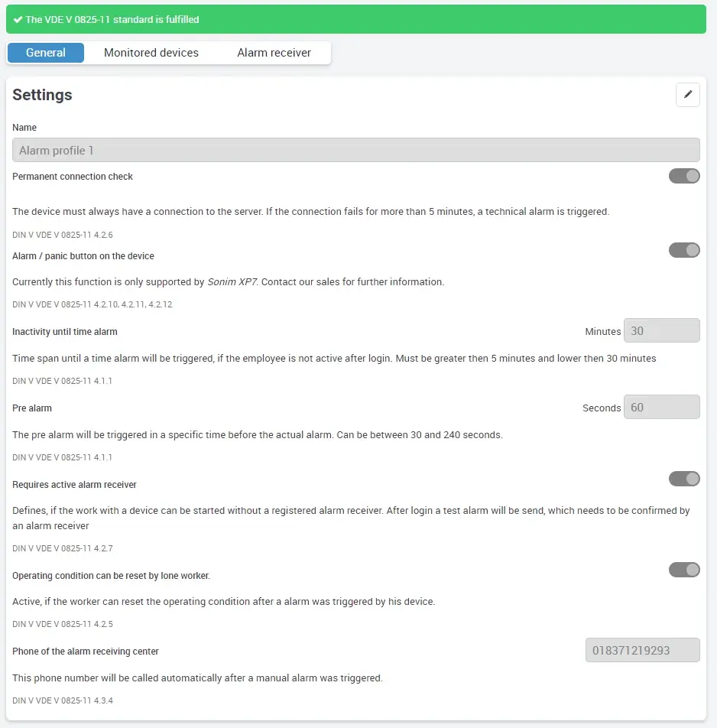Click the checkmark icon in the green banner
The width and height of the screenshot is (717, 728).
(18, 18)
